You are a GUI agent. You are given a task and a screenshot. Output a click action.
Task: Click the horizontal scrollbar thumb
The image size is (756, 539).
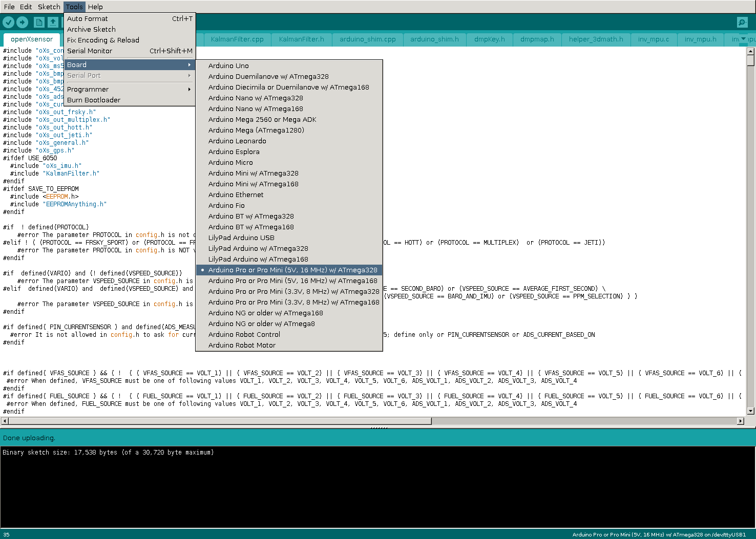[x=219, y=421]
